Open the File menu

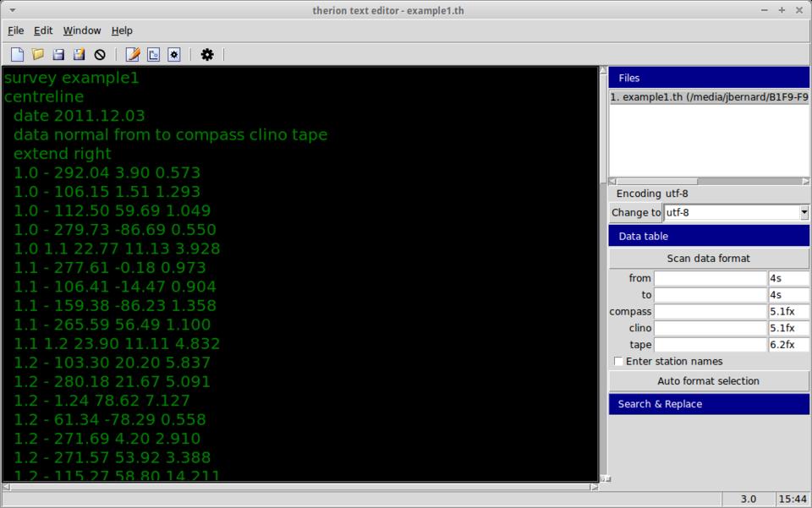coord(15,30)
